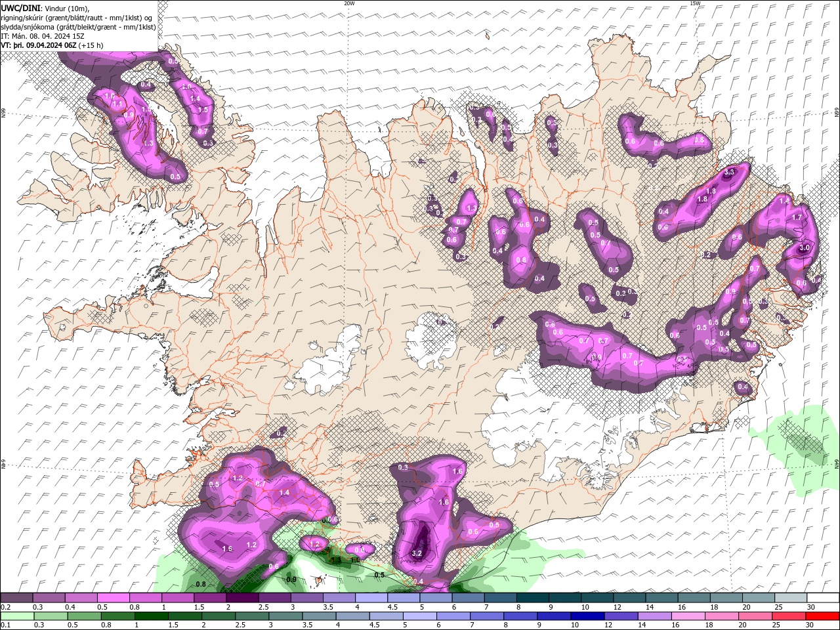Viewport: 840px width, 630px height.
Task: Click the bottom legend row swatch labeled 0.1
Action: (x=16, y=616)
